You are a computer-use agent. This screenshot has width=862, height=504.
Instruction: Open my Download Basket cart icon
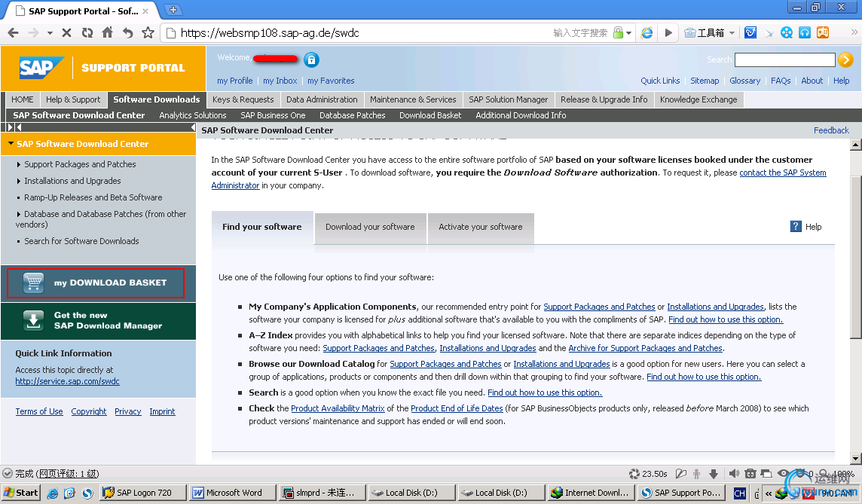pos(33,283)
